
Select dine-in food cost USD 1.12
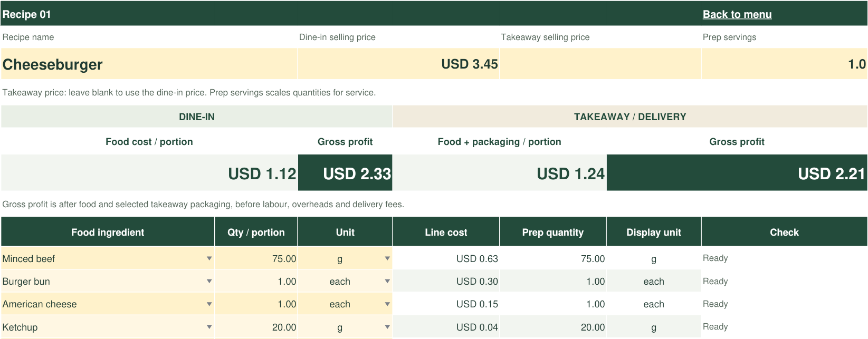pos(149,173)
